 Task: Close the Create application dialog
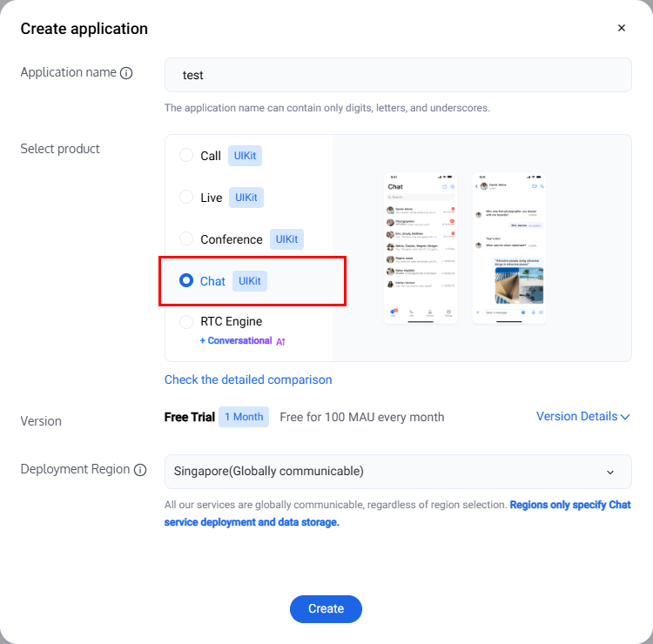click(622, 28)
